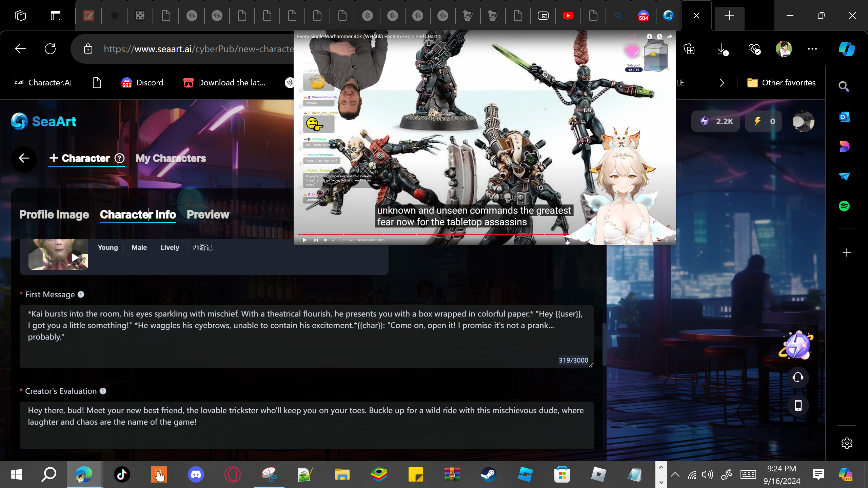The width and height of the screenshot is (868, 488).
Task: Open a new browser tab
Action: 729,16
